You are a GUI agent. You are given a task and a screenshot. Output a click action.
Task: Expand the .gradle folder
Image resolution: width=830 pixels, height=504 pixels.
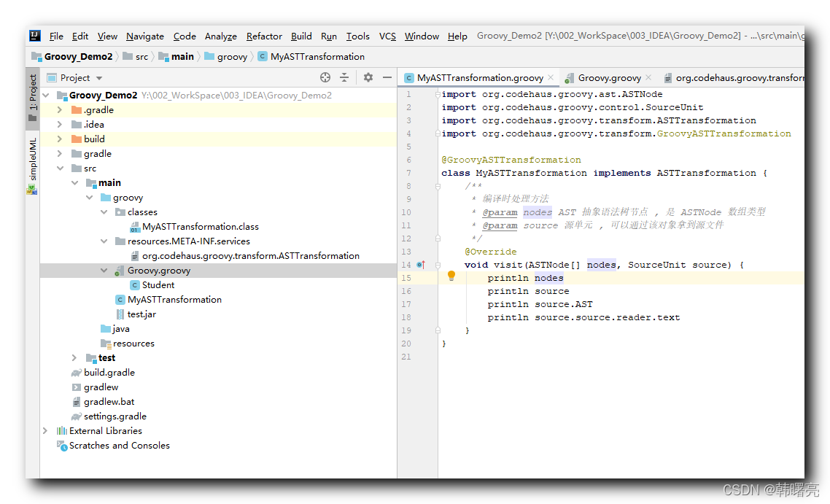[x=60, y=109]
